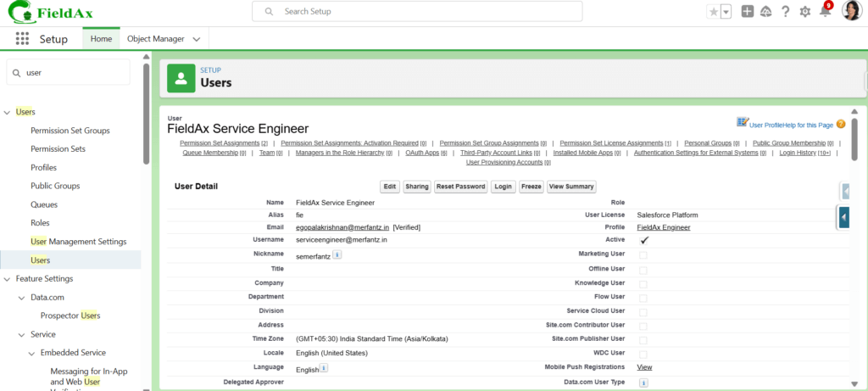Collapse the Feature Settings section chevron
This screenshot has height=391, width=868.
point(7,279)
